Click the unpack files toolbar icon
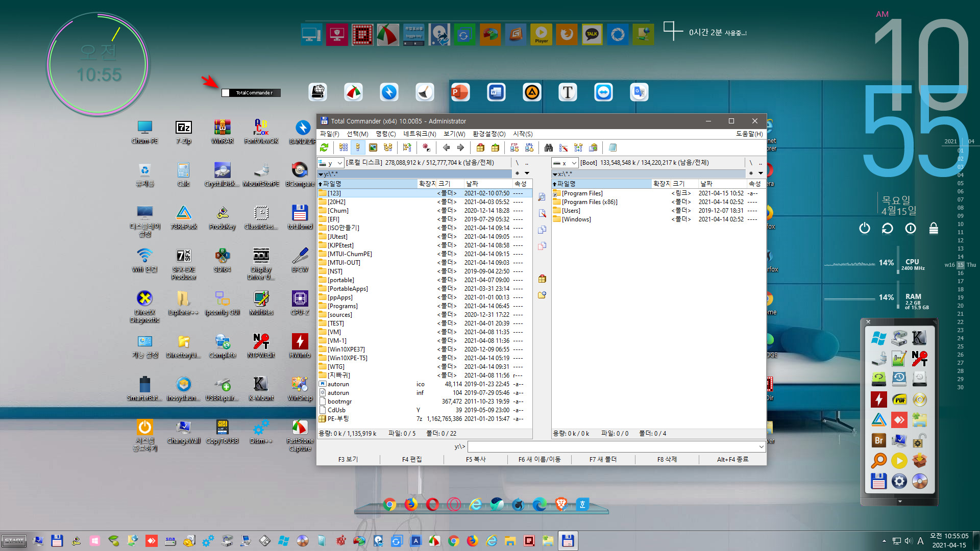Viewport: 980px width, 551px height. point(495,147)
